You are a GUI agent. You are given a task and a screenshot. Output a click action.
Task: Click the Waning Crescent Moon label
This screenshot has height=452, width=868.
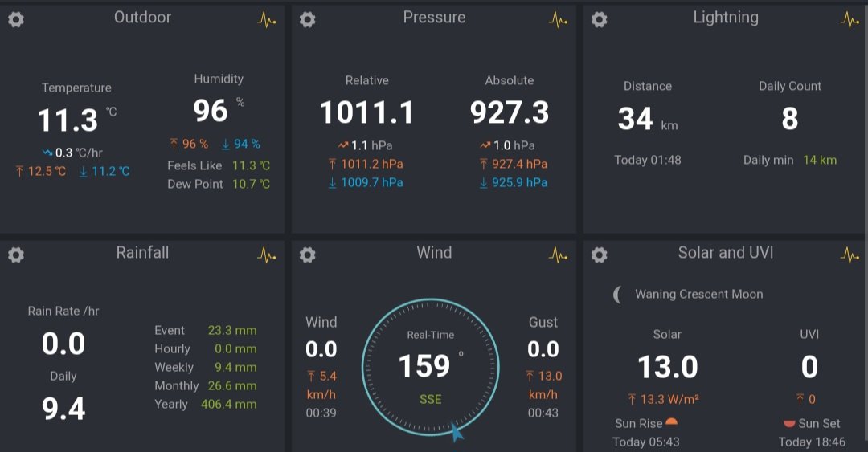698,295
